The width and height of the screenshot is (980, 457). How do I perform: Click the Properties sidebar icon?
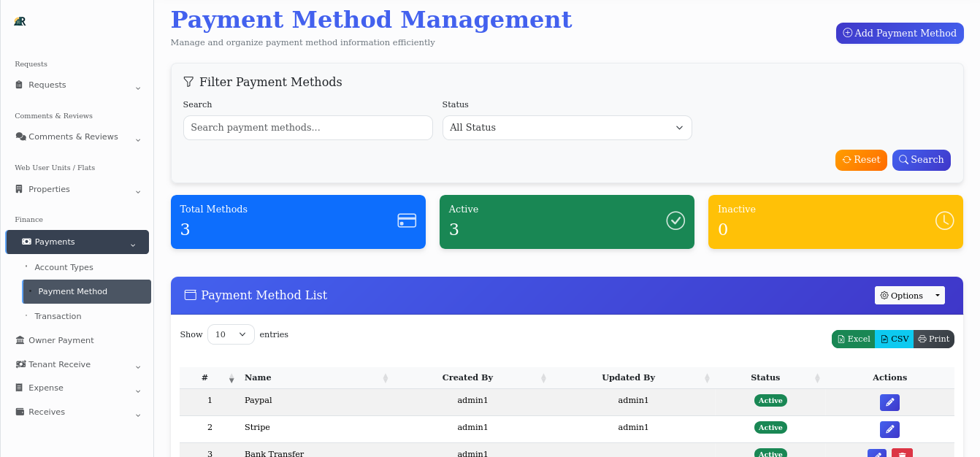(x=18, y=189)
